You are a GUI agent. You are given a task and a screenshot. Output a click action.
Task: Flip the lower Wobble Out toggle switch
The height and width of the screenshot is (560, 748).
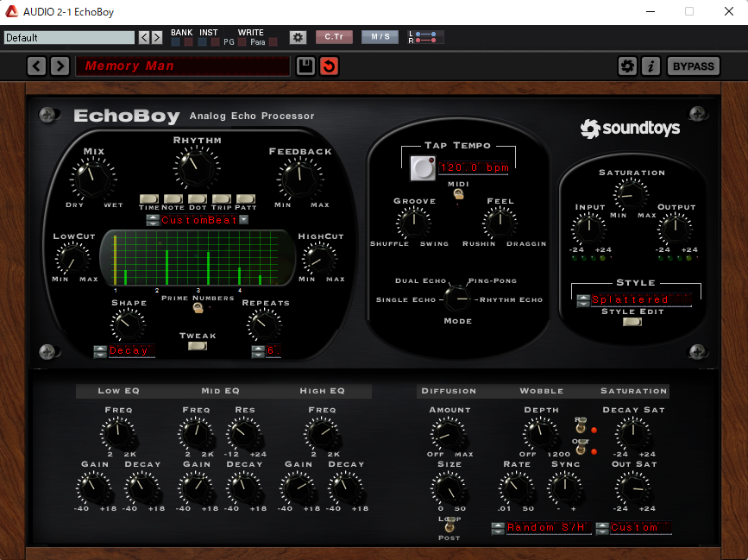(x=581, y=446)
